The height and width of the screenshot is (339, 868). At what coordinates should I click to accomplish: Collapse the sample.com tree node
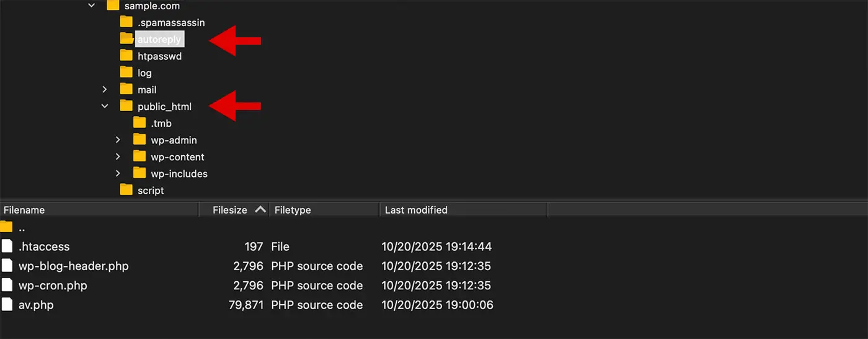click(x=92, y=6)
